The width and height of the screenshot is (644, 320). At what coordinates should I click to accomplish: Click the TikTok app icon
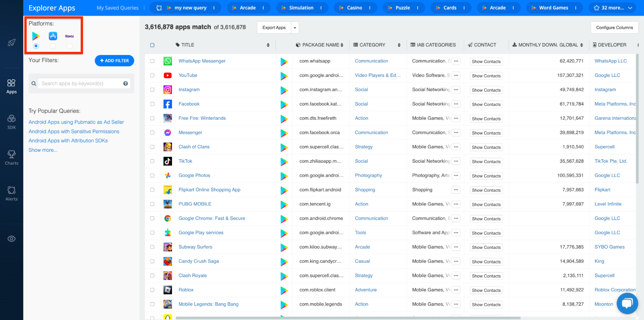(168, 161)
